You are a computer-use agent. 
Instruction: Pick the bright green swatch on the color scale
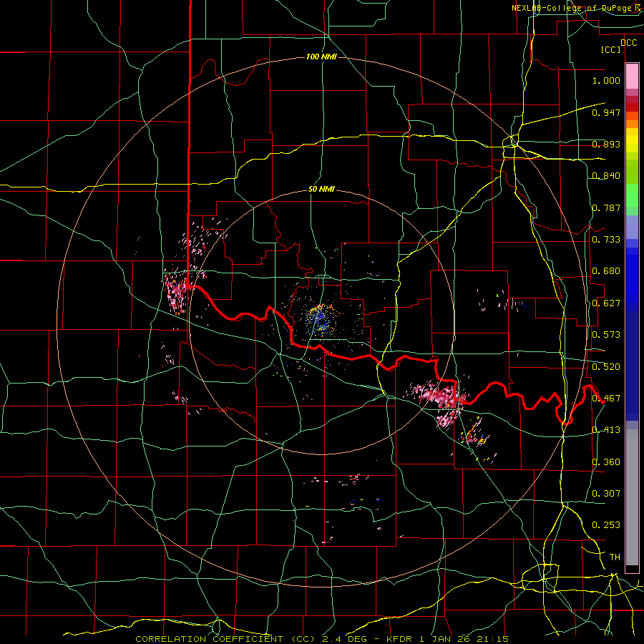click(632, 195)
